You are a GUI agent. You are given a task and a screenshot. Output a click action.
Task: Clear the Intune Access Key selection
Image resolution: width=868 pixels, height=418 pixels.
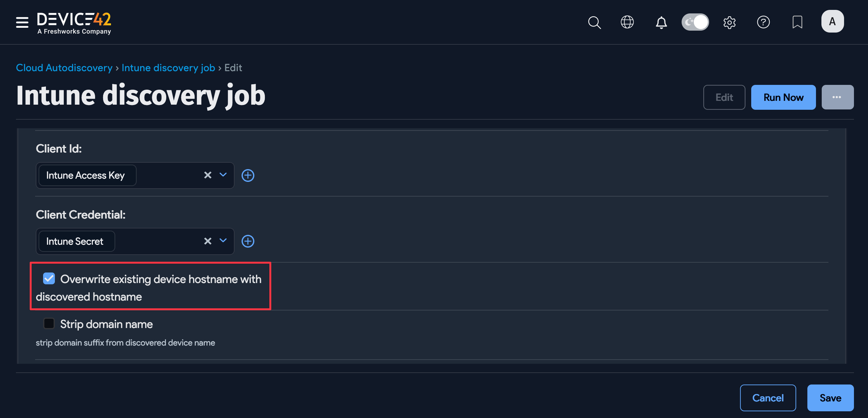(x=207, y=175)
